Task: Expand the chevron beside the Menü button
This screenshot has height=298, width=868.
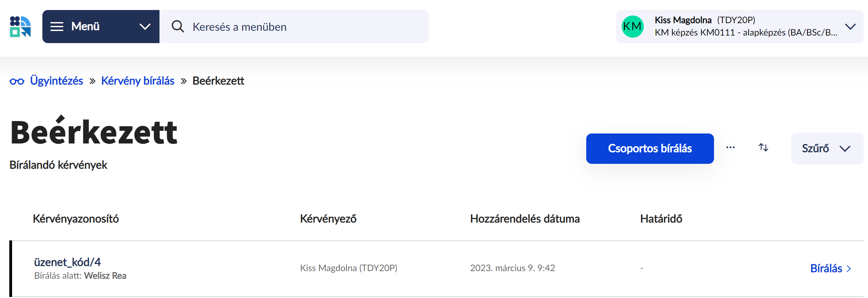Action: 145,26
